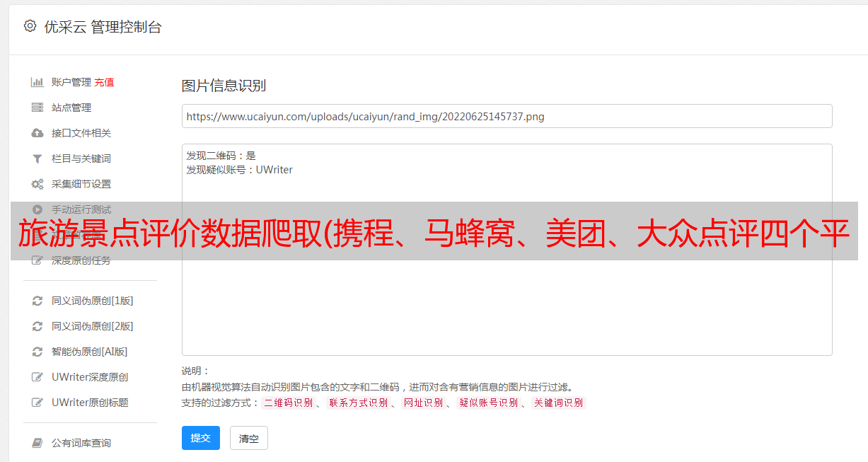
Task: Submit with the blue 提交 button
Action: 201,438
